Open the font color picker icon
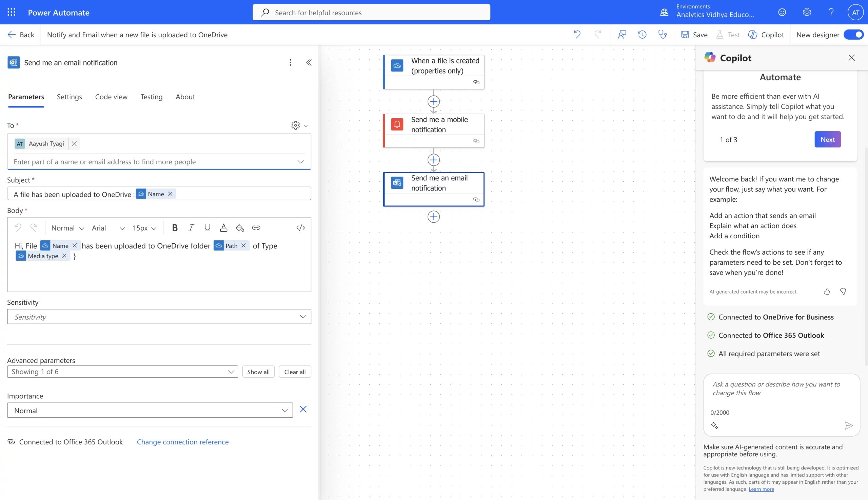This screenshot has height=500, width=868. (224, 228)
